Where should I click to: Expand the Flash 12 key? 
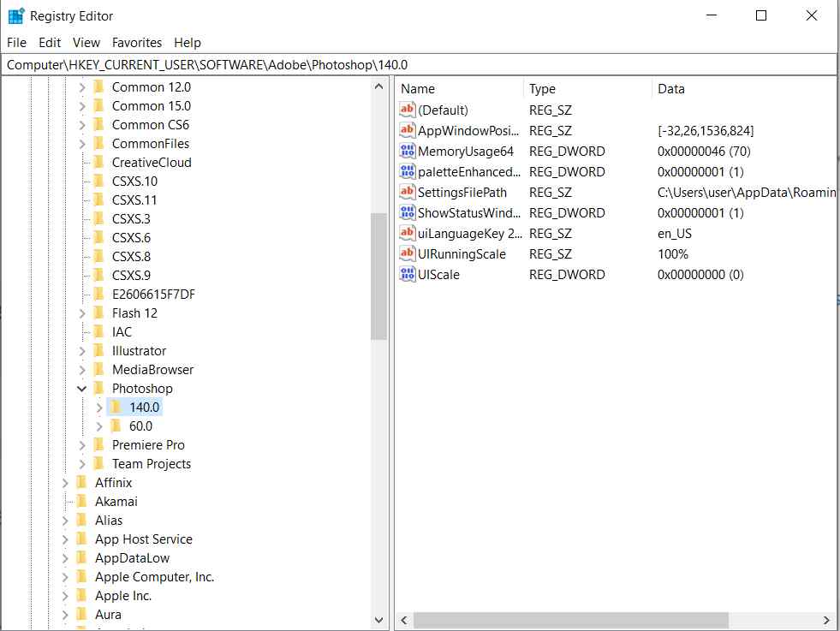(82, 313)
